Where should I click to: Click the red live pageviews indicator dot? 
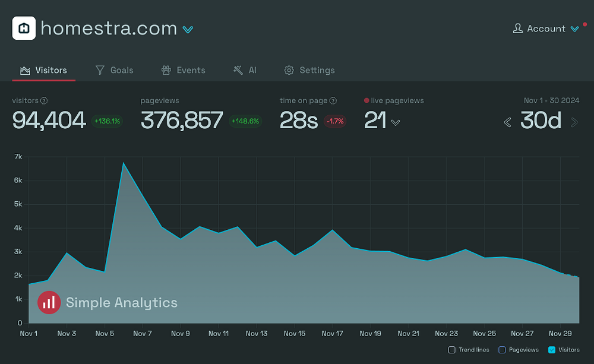coord(366,101)
